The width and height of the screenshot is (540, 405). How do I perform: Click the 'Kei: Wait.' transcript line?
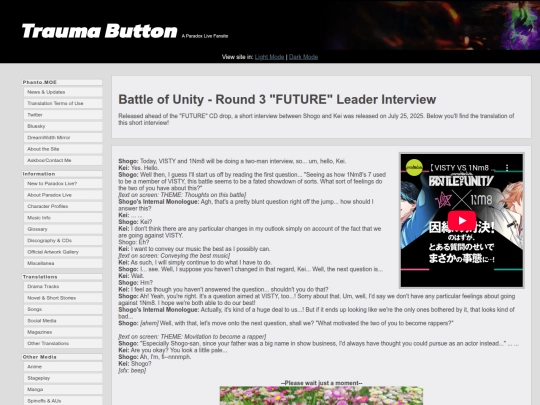pos(131,276)
